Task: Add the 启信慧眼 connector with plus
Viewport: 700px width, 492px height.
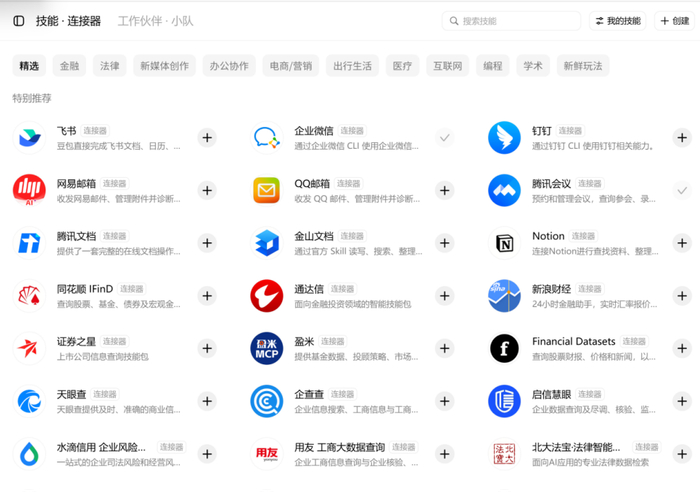Action: (x=682, y=401)
